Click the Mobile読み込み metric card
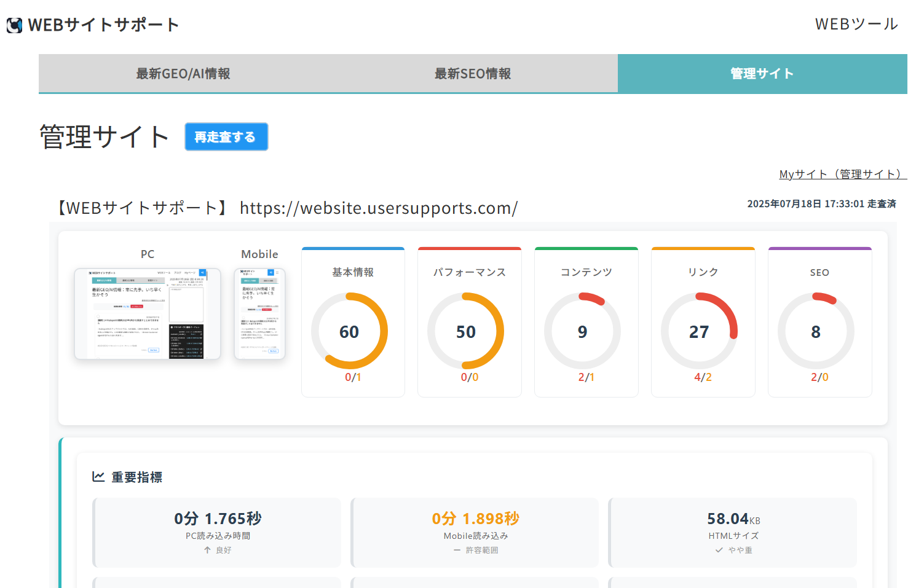908x588 pixels. [475, 532]
